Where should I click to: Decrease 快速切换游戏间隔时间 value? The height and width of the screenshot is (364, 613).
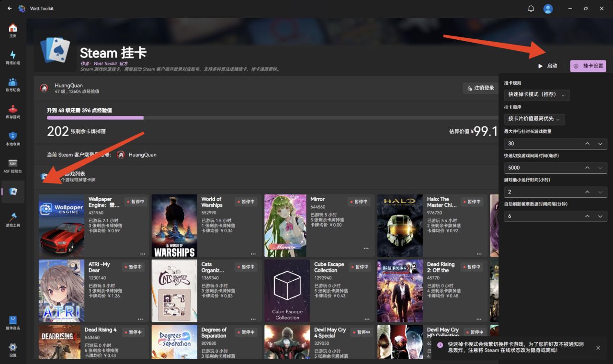pos(600,168)
